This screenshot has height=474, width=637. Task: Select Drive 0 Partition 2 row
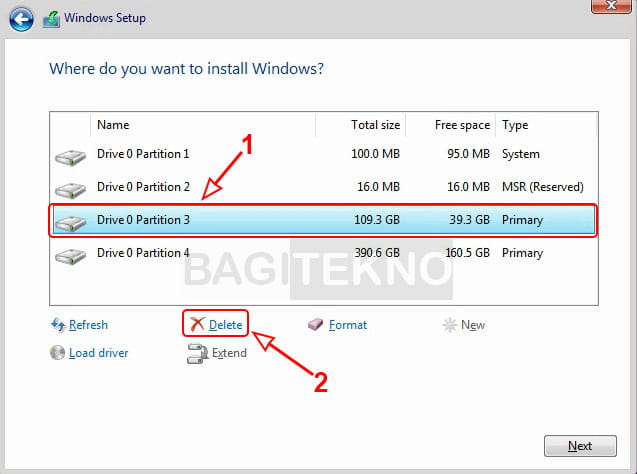[x=323, y=187]
